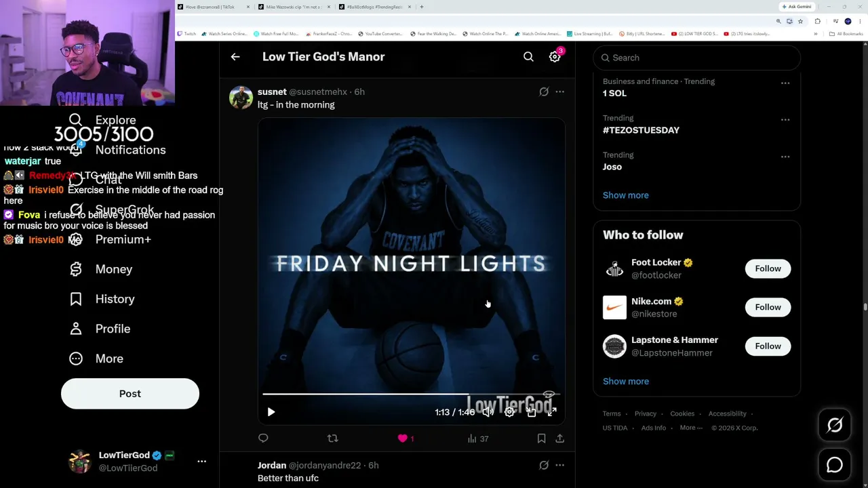Open Grok action on Jordan's post
This screenshot has height=488, width=868.
544,465
